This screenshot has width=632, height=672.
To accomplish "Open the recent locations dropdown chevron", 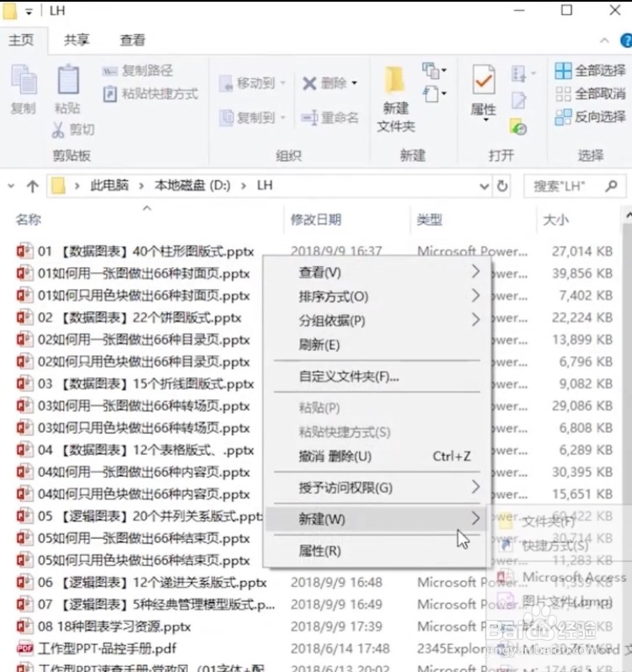I will pyautogui.click(x=11, y=186).
